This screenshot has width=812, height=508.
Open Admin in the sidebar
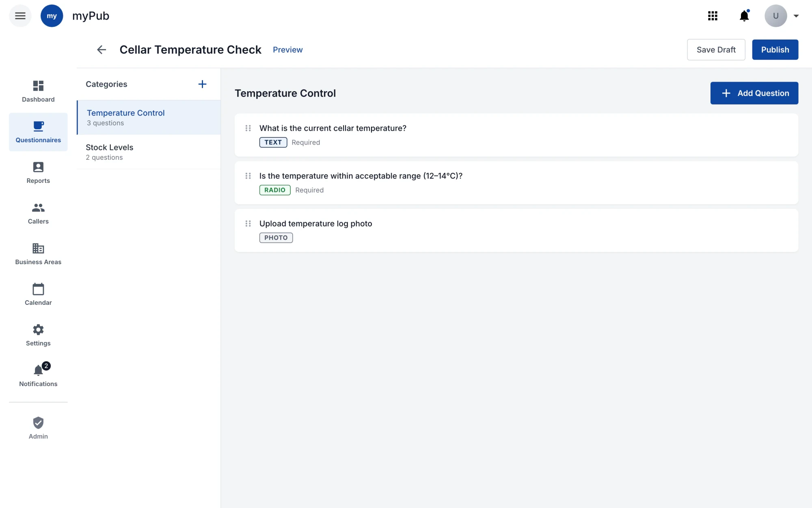(x=38, y=428)
